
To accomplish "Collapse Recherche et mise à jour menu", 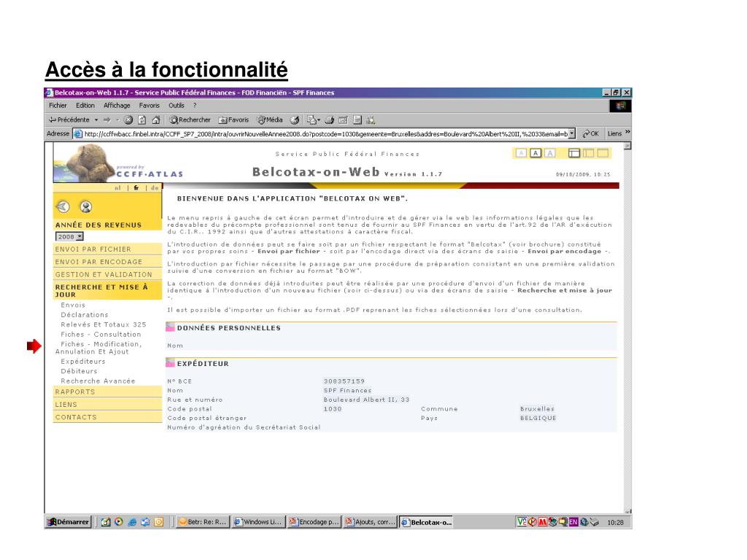I will click(x=108, y=290).
